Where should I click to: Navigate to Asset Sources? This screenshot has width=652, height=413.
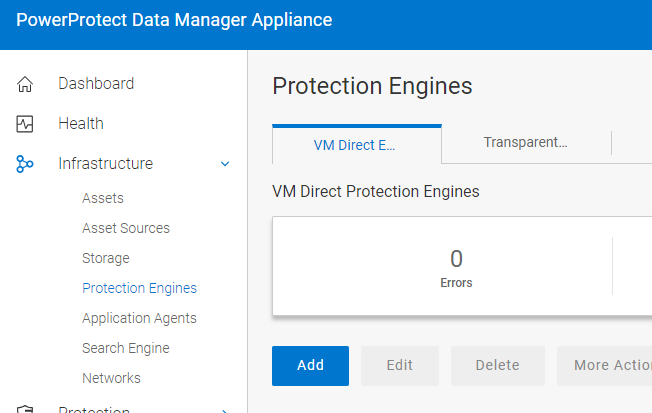pos(126,228)
